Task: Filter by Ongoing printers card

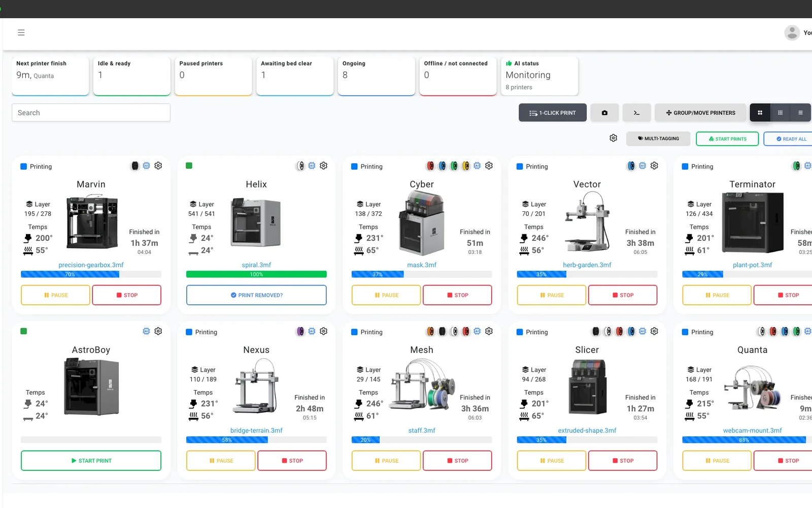Action: (377, 76)
